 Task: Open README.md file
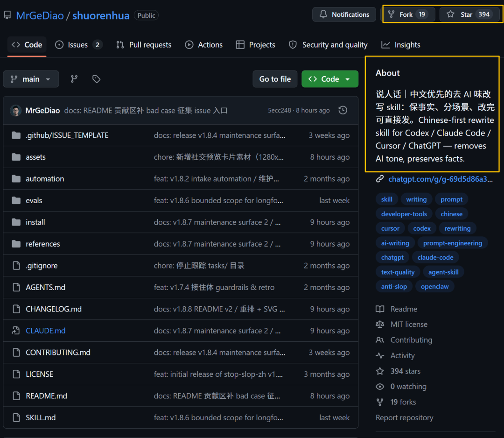tap(46, 396)
